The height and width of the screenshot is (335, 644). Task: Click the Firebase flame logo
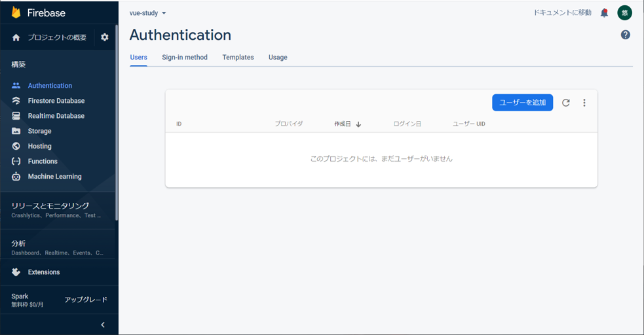tap(16, 12)
